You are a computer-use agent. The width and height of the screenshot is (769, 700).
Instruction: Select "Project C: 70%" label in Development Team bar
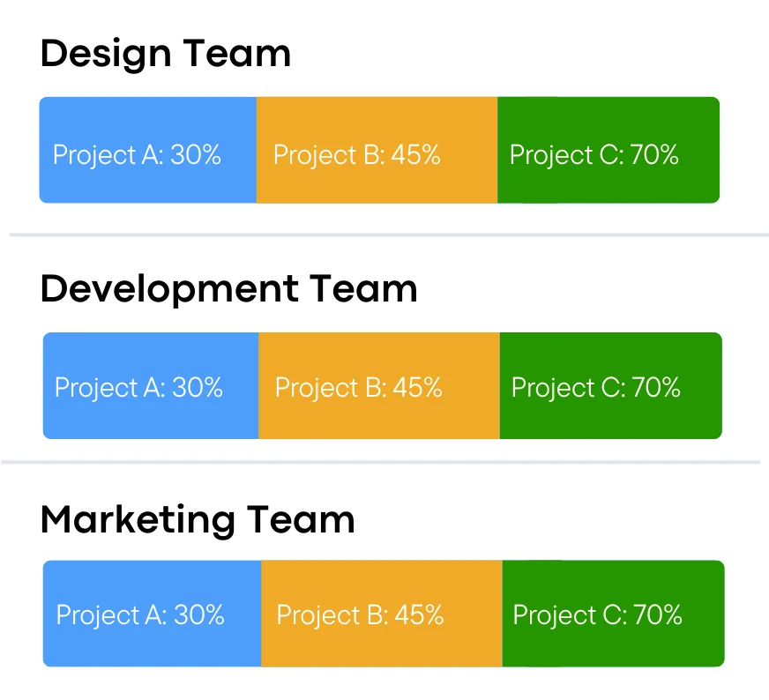[x=596, y=388]
